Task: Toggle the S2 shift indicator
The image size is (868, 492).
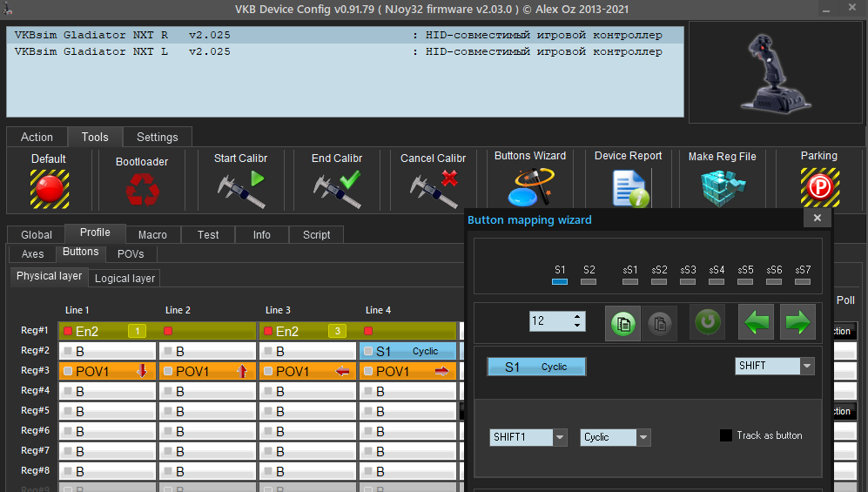Action: tap(589, 281)
